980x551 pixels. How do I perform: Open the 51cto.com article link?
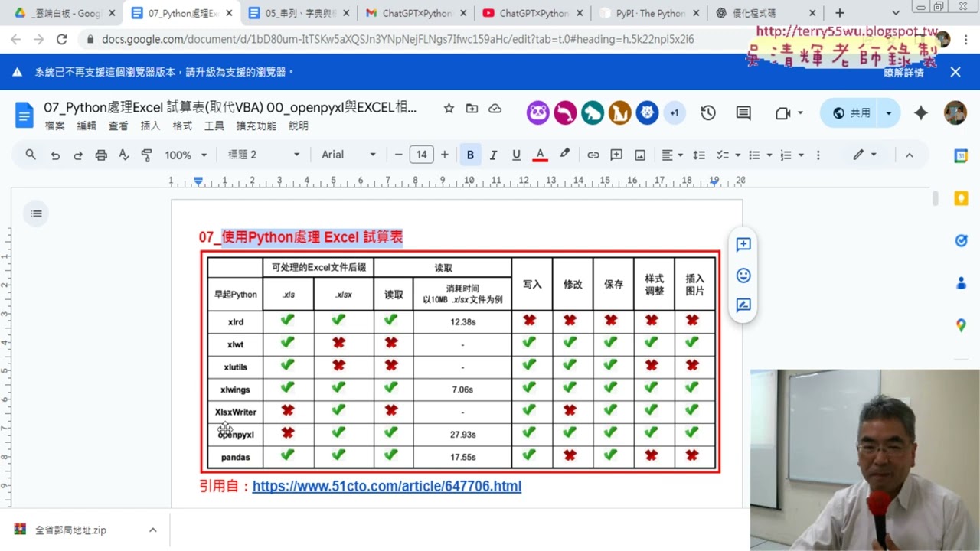387,486
